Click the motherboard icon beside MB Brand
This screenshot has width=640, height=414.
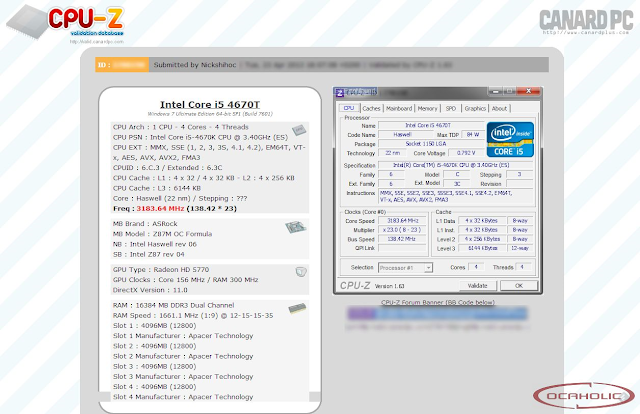tap(296, 227)
